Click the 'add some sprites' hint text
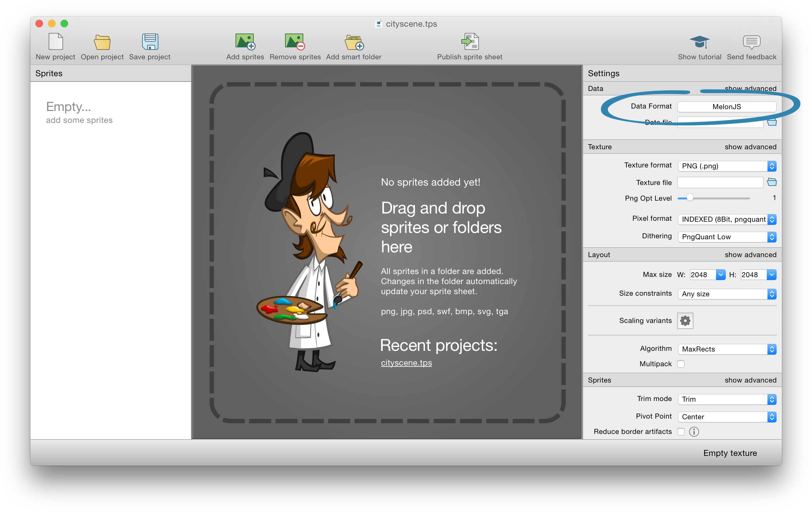 tap(79, 120)
